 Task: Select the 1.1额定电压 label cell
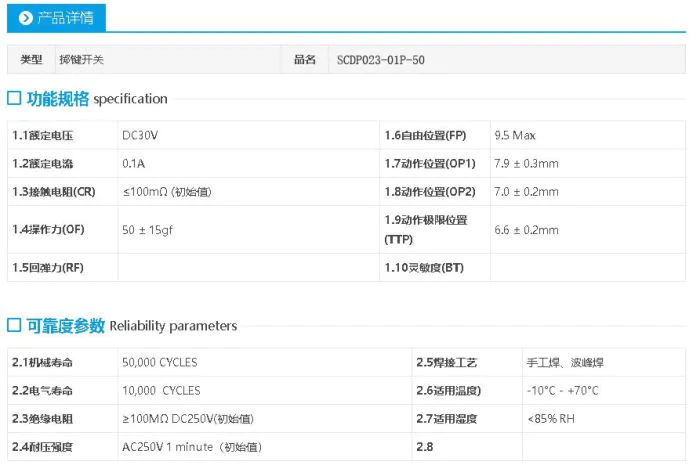[x=43, y=135]
